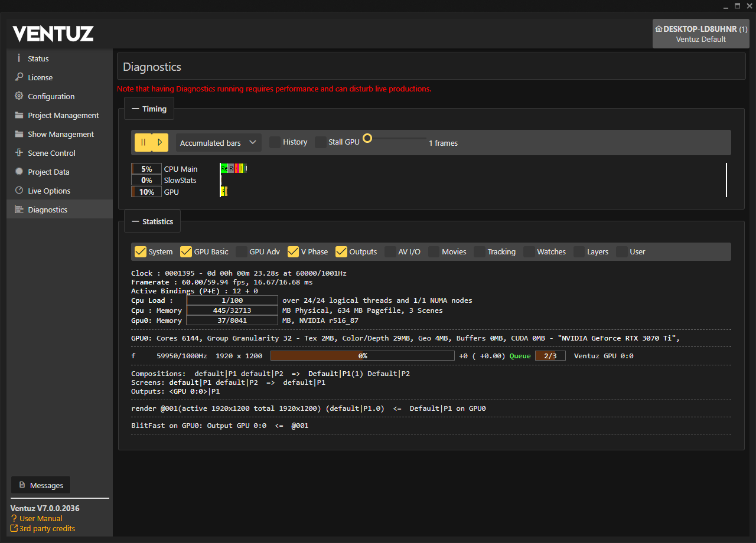This screenshot has width=756, height=543.
Task: Pause the timing diagnostics
Action: pos(143,142)
